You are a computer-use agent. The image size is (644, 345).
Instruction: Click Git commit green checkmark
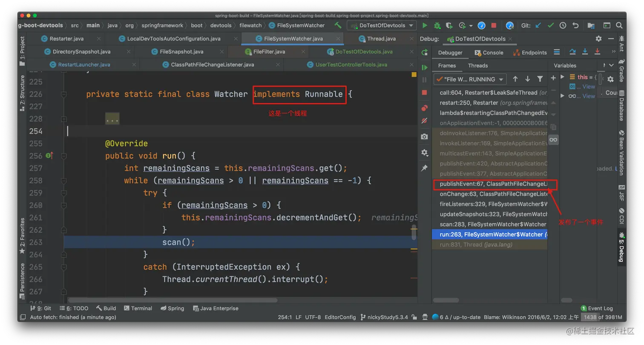pos(551,26)
